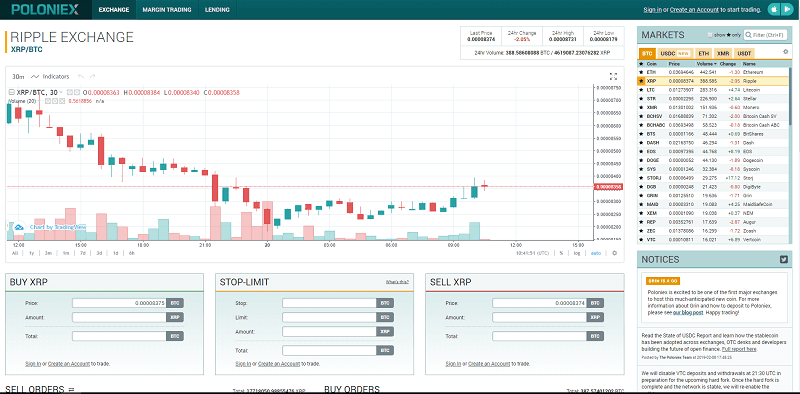
Task: Click the Sell XRP Amount input field
Action: pos(539,317)
